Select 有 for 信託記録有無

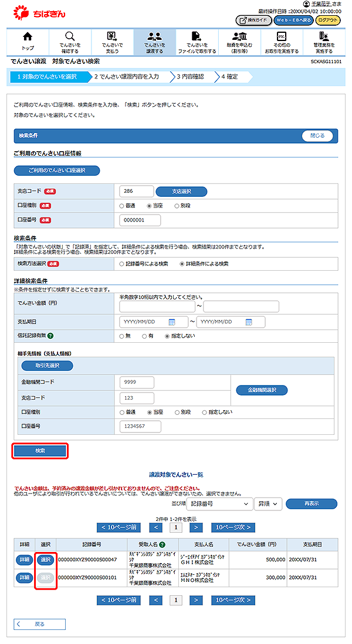point(145,336)
